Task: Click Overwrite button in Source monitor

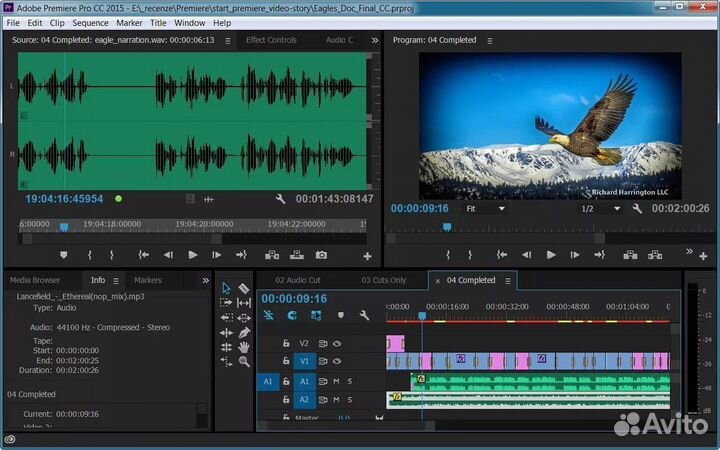Action: [297, 255]
